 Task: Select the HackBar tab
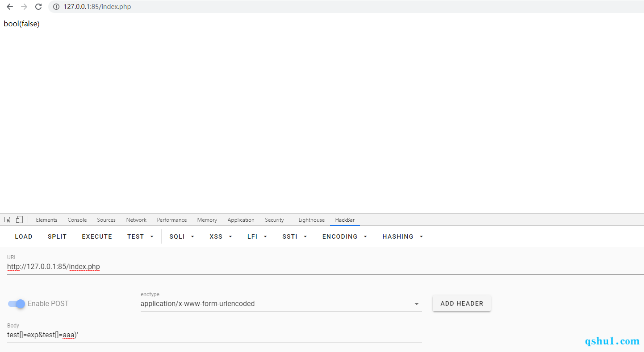(345, 220)
